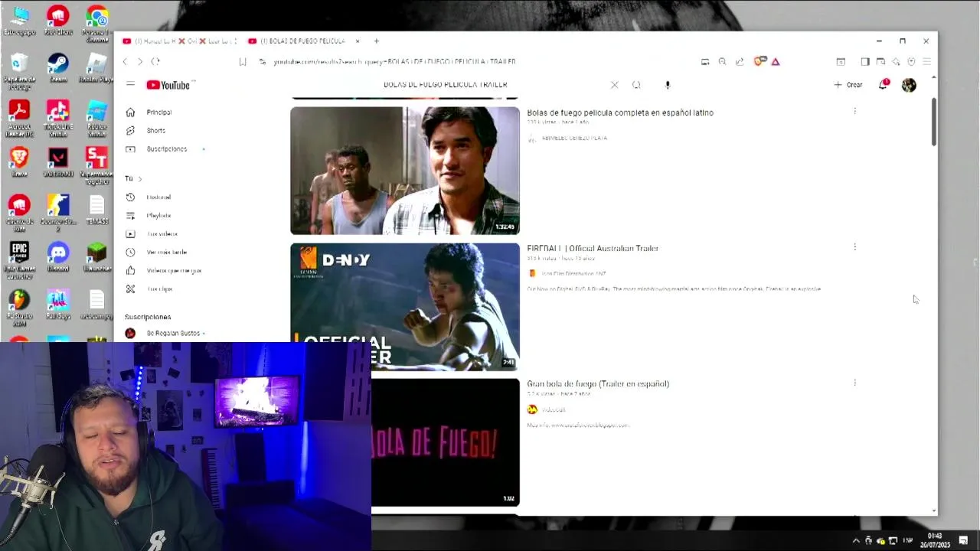Open YouTube notifications bell
This screenshot has width=980, height=551.
[x=883, y=85]
